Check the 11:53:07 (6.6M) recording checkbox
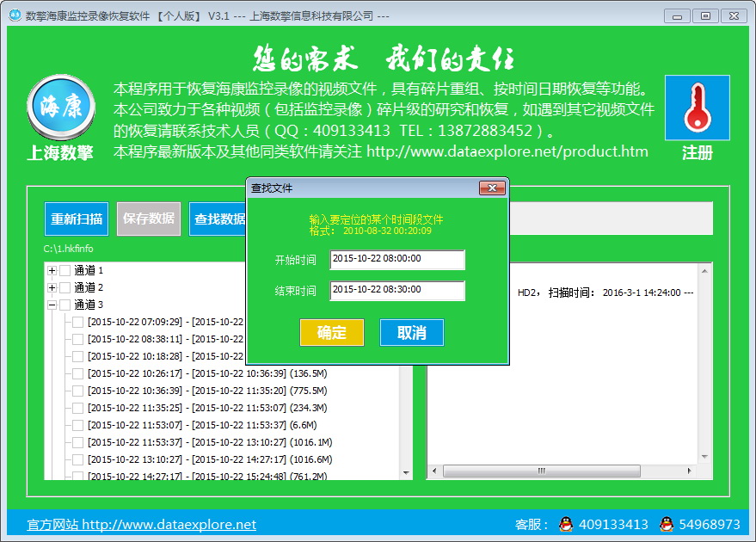756x542 pixels. (77, 425)
